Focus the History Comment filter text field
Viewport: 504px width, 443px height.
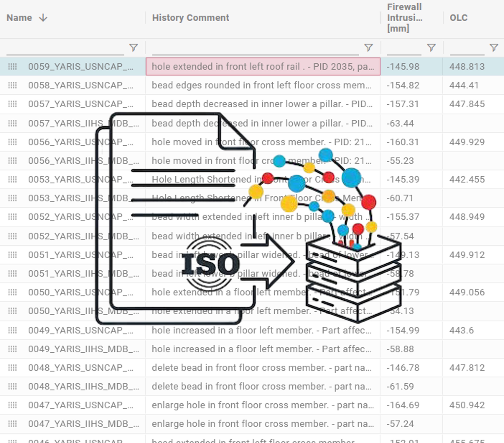coord(255,48)
